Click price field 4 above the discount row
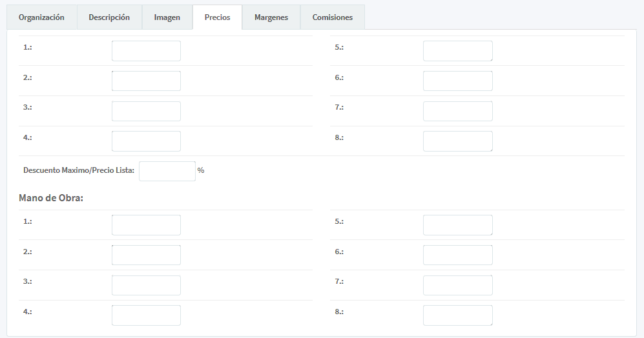This screenshot has height=338, width=644. click(146, 141)
